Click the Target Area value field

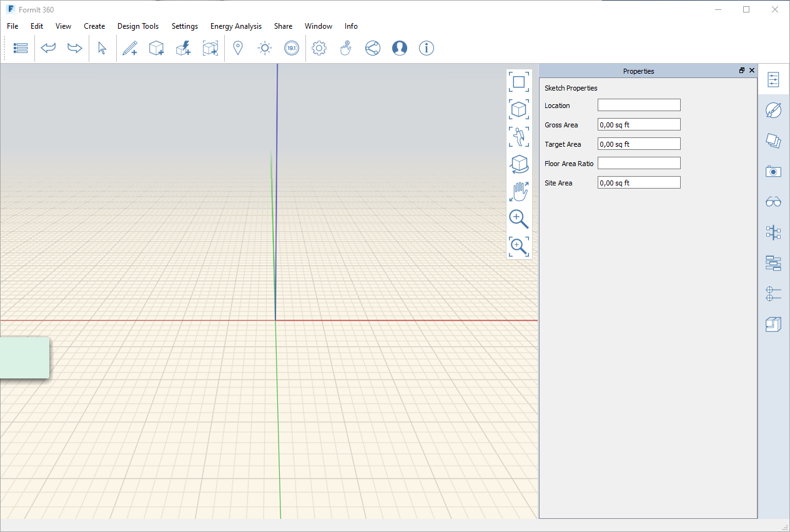coord(639,144)
